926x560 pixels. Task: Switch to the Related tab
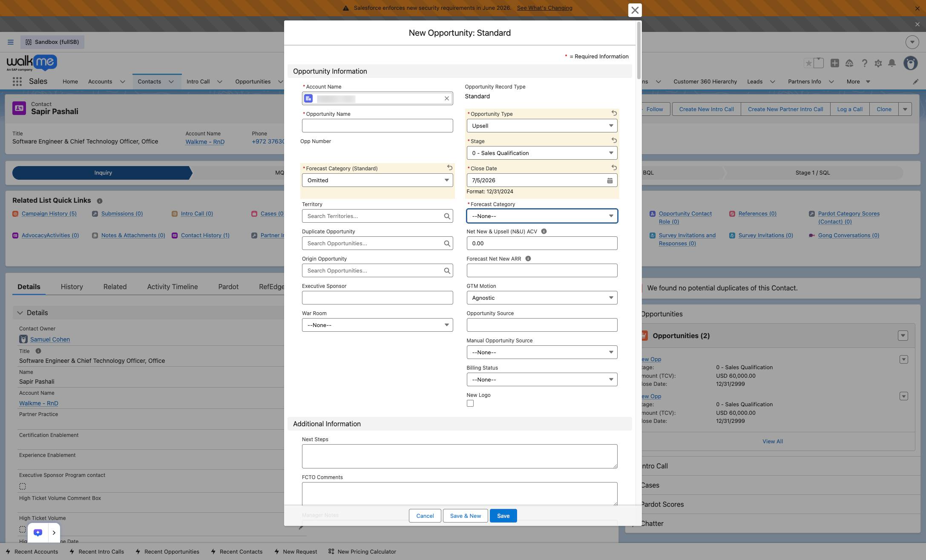point(115,287)
